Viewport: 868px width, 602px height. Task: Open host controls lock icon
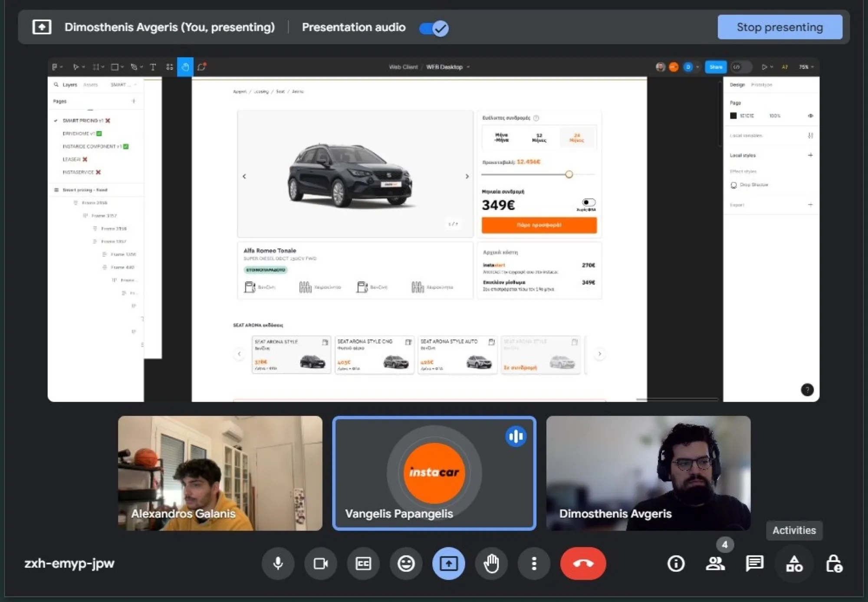tap(834, 563)
